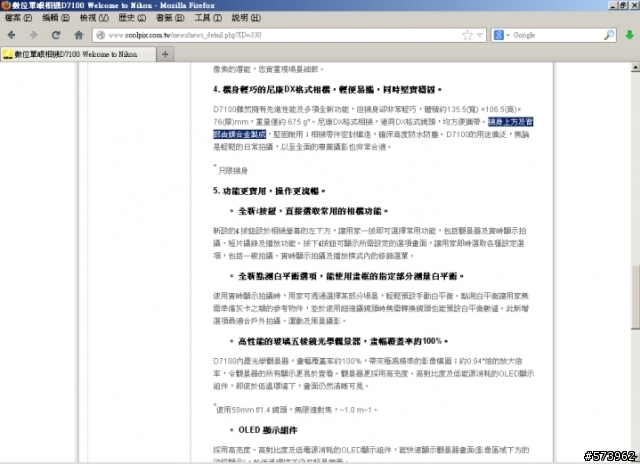Minimize the Firefox window
Screen dimensions: 640x464
[x=613, y=5]
